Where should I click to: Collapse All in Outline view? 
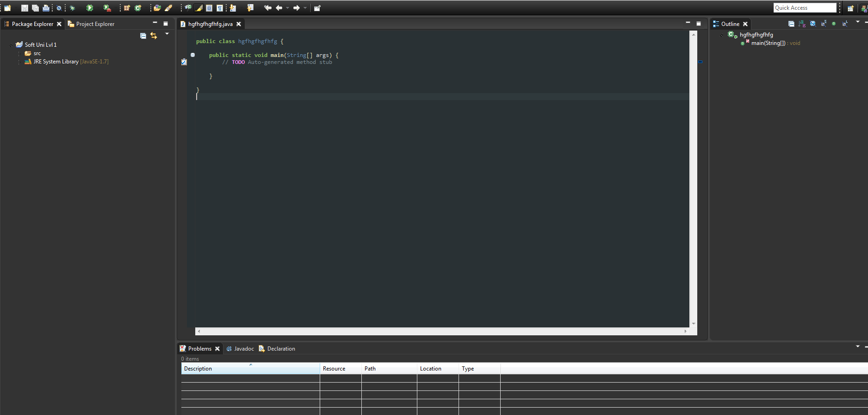pyautogui.click(x=791, y=24)
